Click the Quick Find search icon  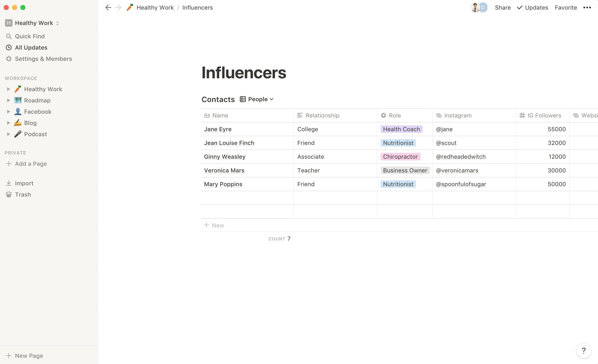click(x=9, y=36)
